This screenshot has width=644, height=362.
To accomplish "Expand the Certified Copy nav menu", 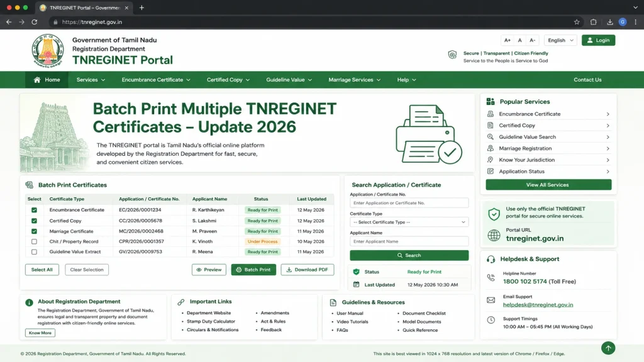I will coord(228,80).
